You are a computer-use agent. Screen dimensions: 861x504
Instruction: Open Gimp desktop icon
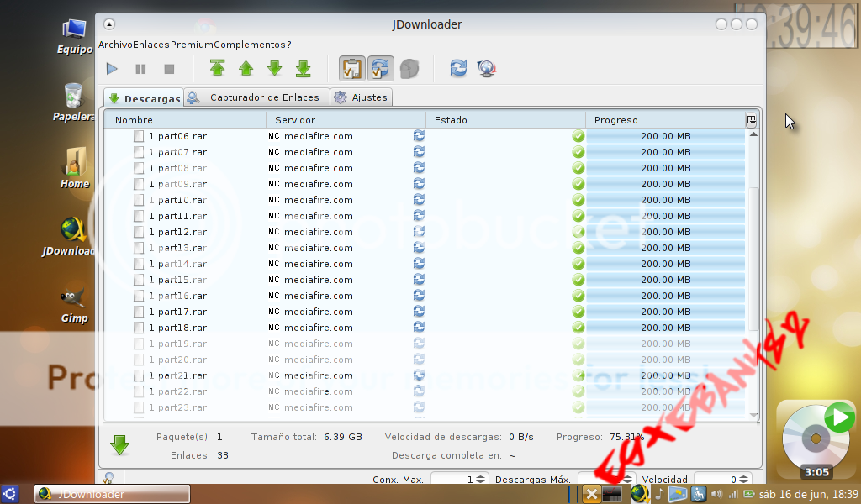click(74, 305)
